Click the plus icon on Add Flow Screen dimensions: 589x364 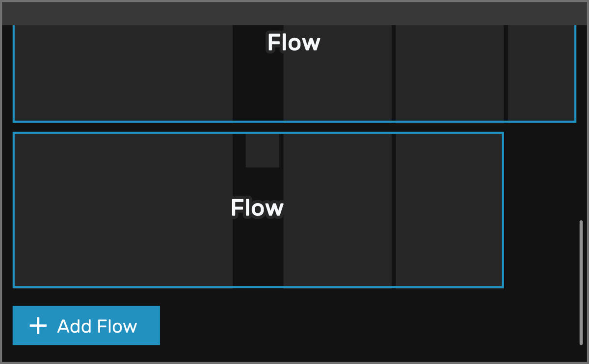38,325
